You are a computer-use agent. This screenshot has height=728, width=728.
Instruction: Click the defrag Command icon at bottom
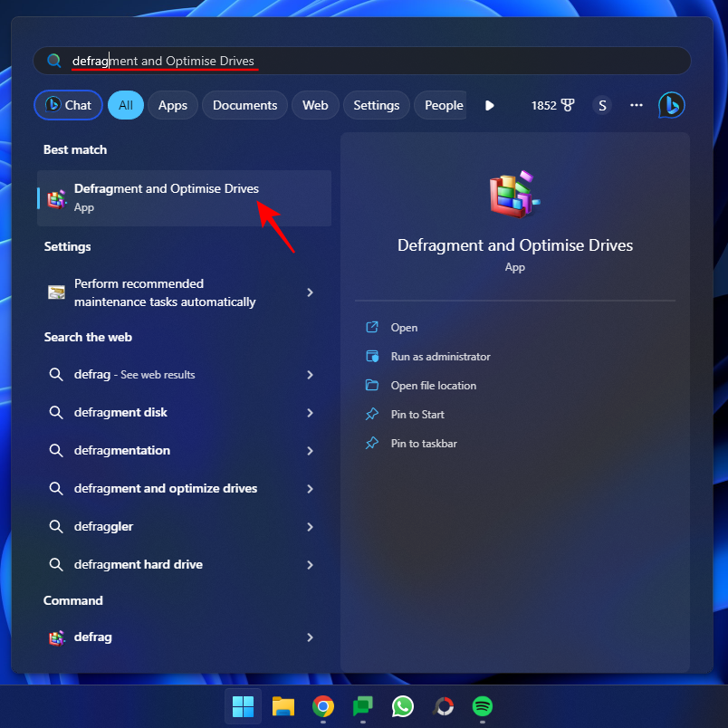coord(55,637)
